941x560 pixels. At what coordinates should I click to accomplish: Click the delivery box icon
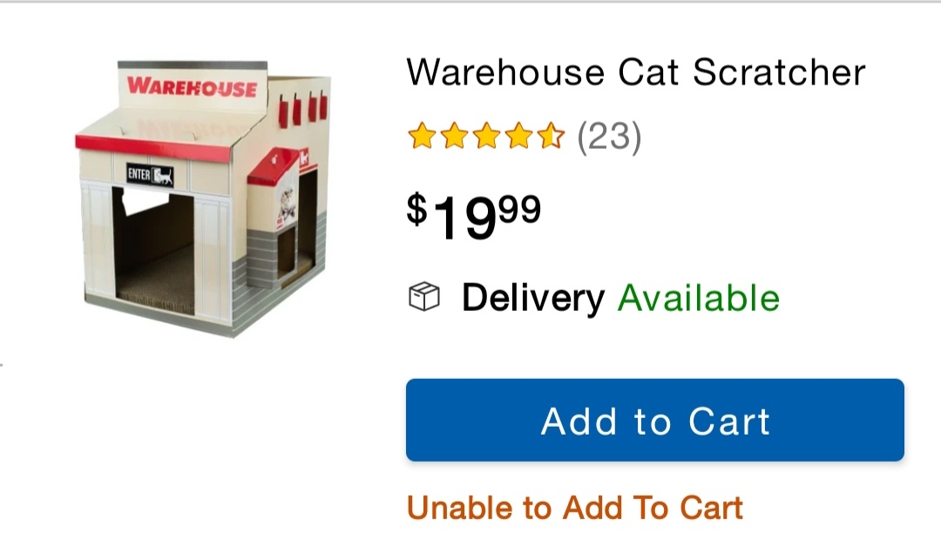424,298
